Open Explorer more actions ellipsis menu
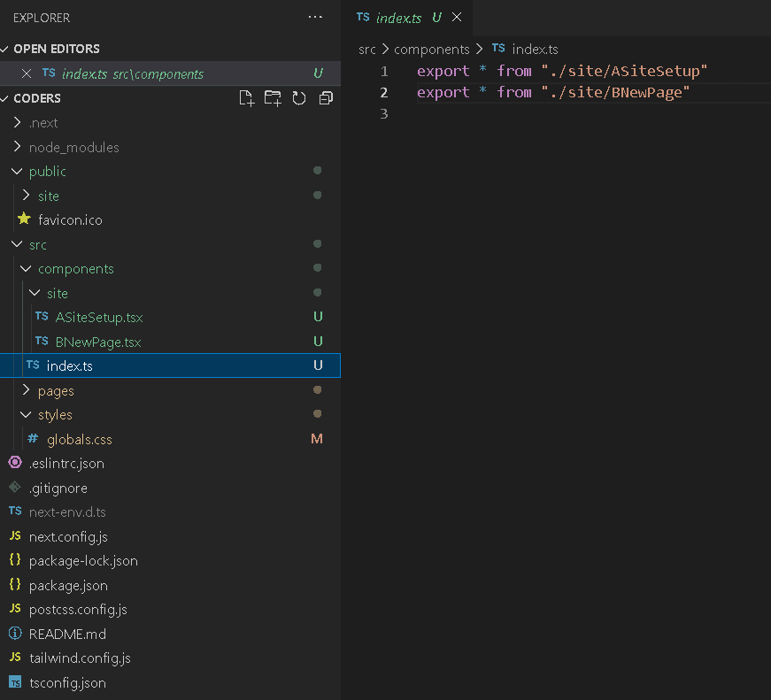This screenshot has width=771, height=700. click(x=315, y=18)
